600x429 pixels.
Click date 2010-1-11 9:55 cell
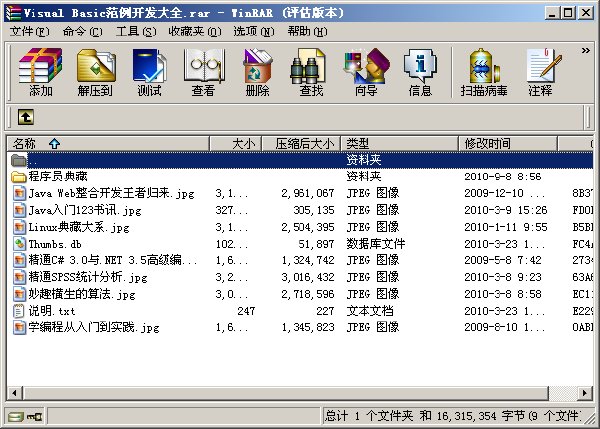pyautogui.click(x=506, y=227)
